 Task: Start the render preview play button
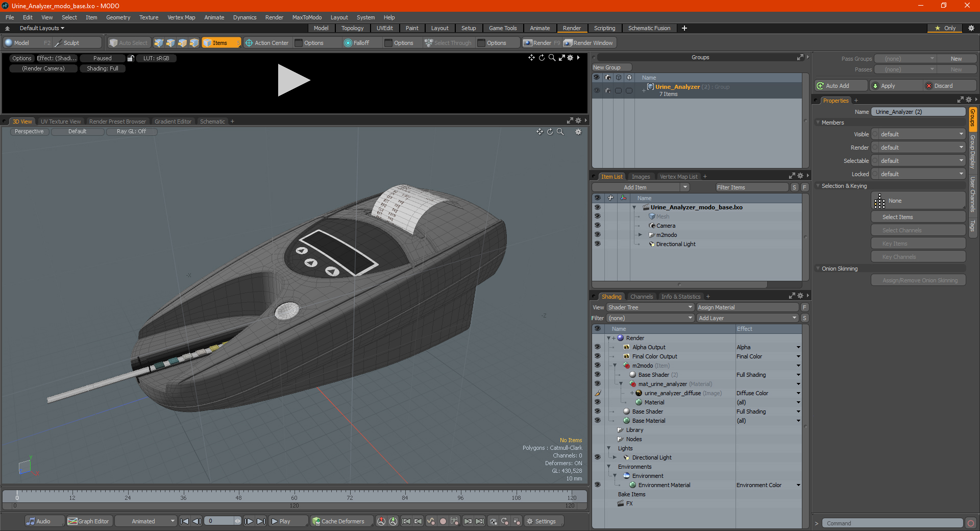pos(293,80)
